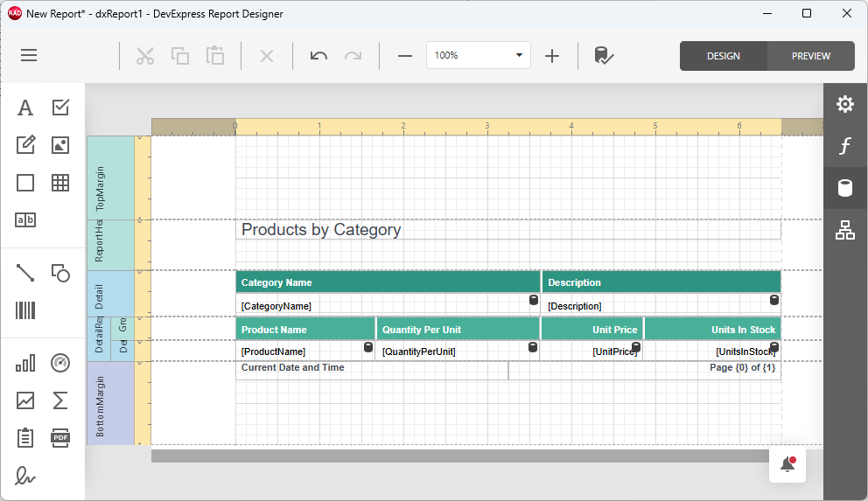Select the TopMargin band
868x501 pixels.
[111, 178]
